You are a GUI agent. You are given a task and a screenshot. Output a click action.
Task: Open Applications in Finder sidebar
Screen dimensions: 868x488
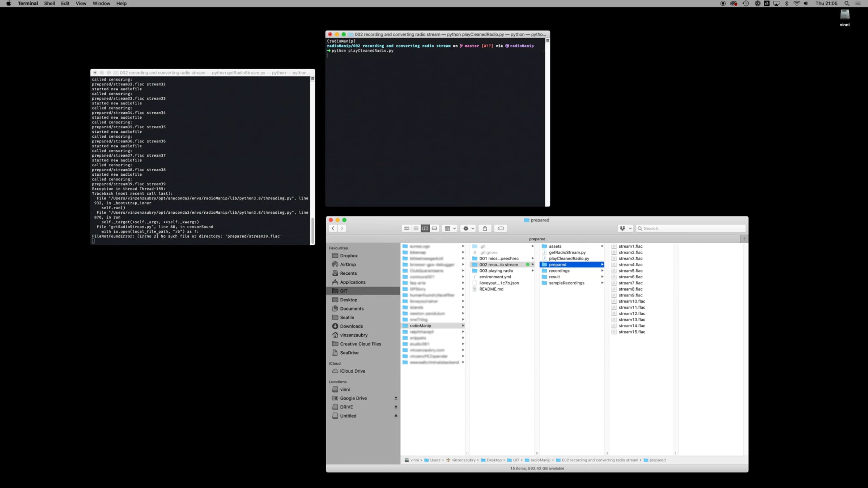[x=352, y=282]
